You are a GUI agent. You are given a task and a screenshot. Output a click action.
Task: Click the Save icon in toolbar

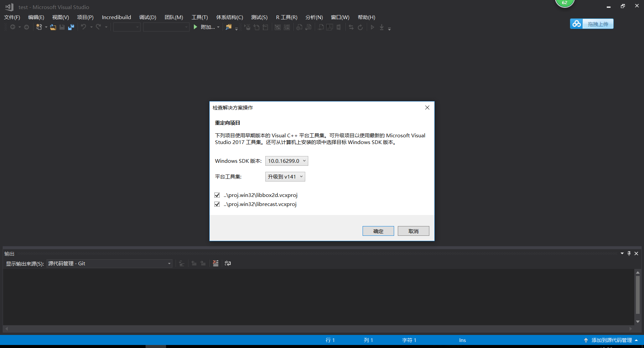[62, 27]
